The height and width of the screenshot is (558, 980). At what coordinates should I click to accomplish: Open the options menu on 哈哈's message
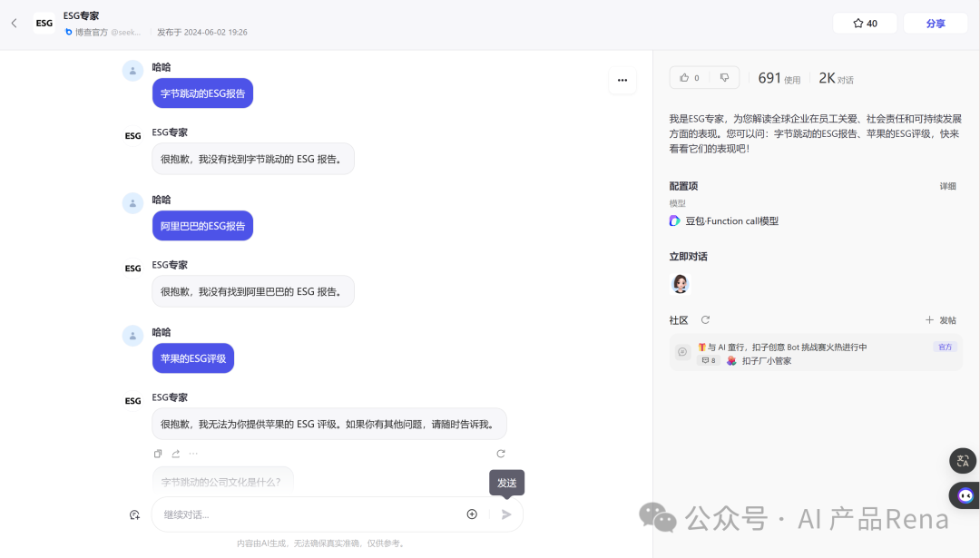[622, 80]
